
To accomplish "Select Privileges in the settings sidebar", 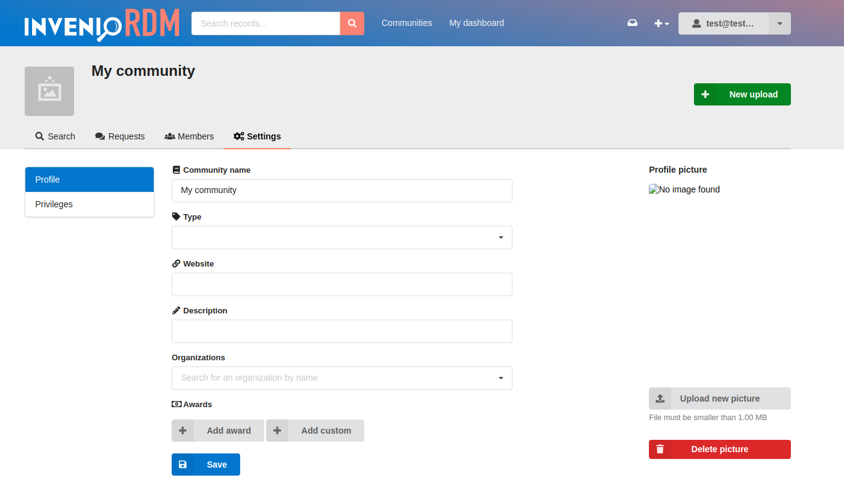I will point(54,204).
